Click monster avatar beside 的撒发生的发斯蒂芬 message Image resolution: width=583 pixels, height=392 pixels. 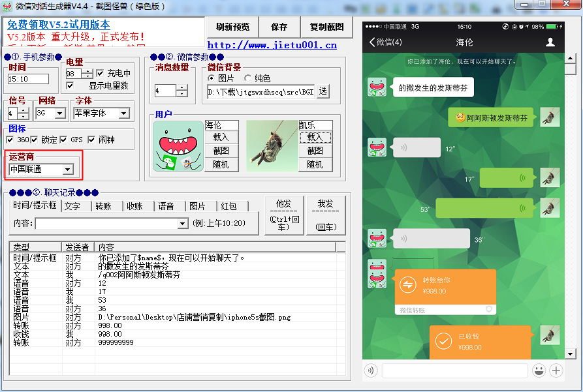377,87
